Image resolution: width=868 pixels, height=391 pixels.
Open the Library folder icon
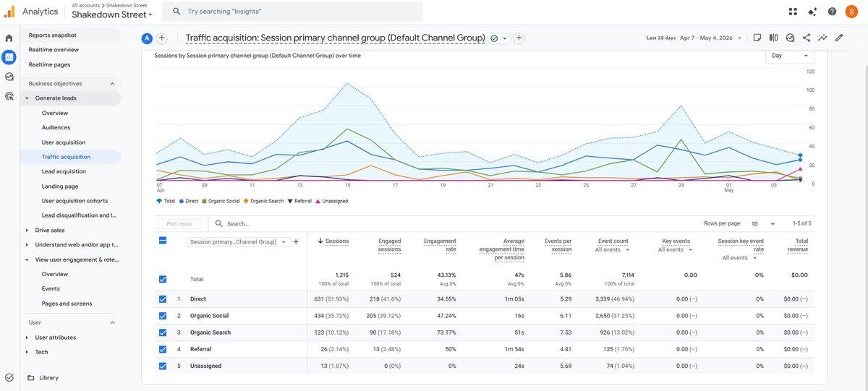31,377
